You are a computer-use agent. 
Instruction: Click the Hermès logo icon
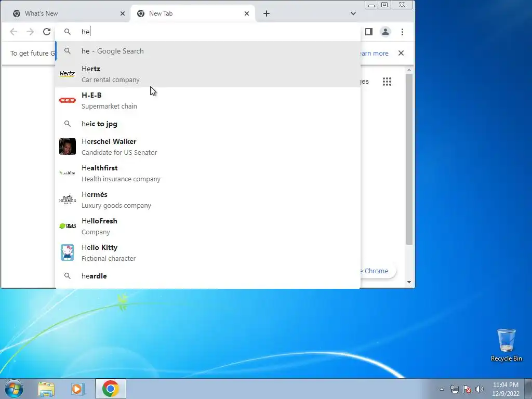[67, 199]
